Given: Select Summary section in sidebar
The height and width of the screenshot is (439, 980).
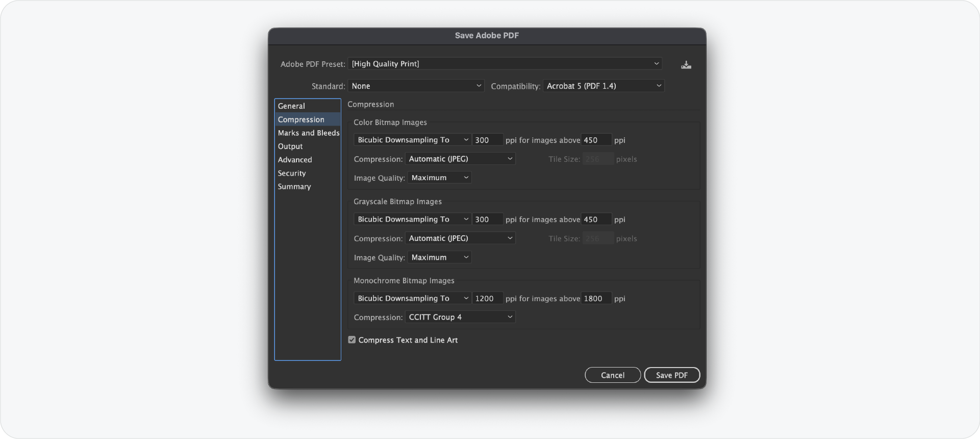Looking at the screenshot, I should point(308,187).
